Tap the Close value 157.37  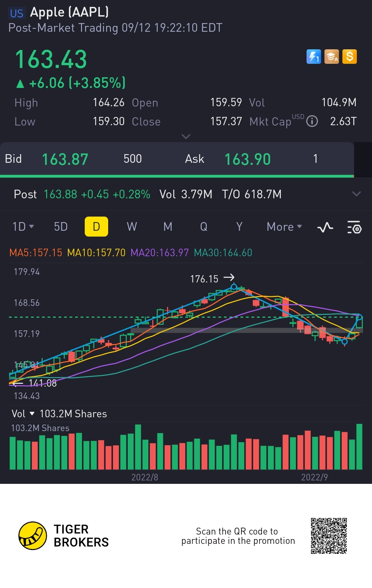(x=226, y=121)
